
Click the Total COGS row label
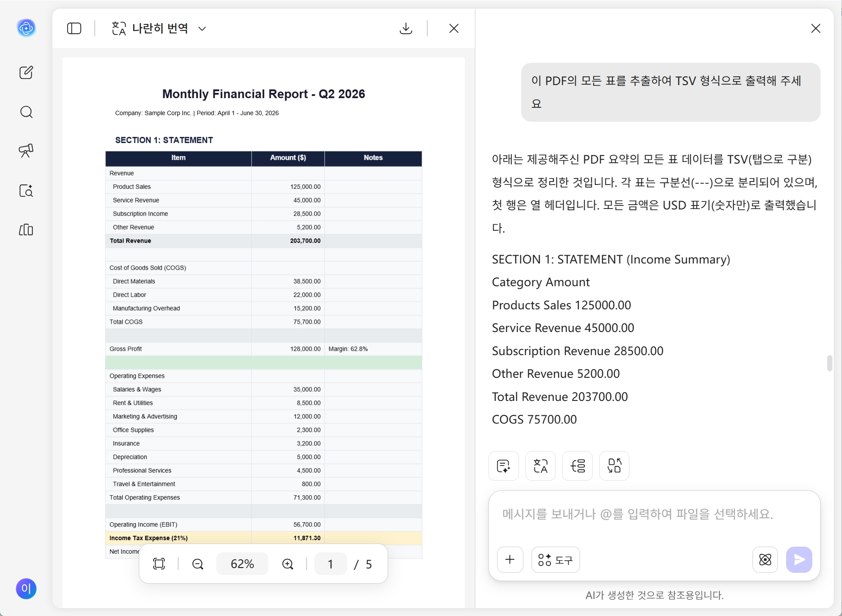tap(126, 322)
